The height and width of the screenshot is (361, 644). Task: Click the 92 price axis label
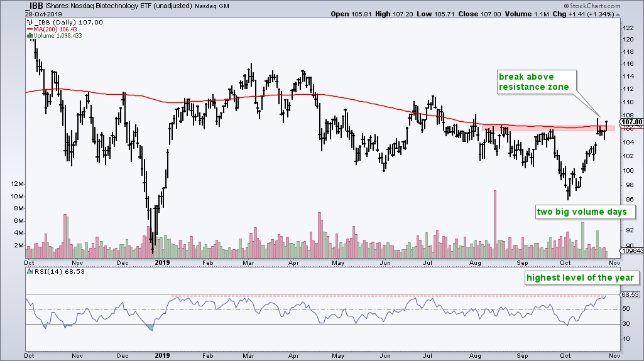tap(628, 230)
